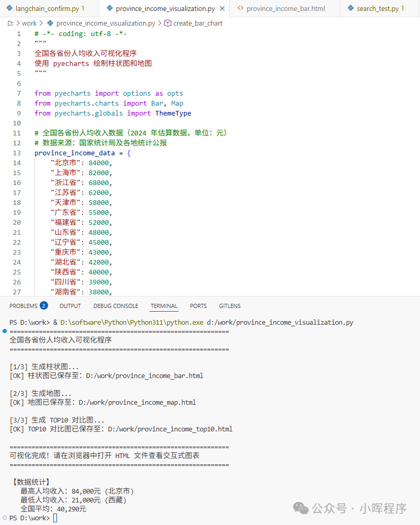Image resolution: width=420 pixels, height=525 pixels.
Task: Open the search_test.py editor tab
Action: 377,9
